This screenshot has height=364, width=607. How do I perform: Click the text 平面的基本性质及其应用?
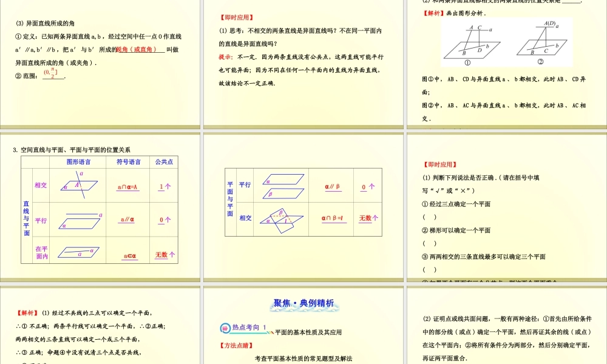pos(308,332)
